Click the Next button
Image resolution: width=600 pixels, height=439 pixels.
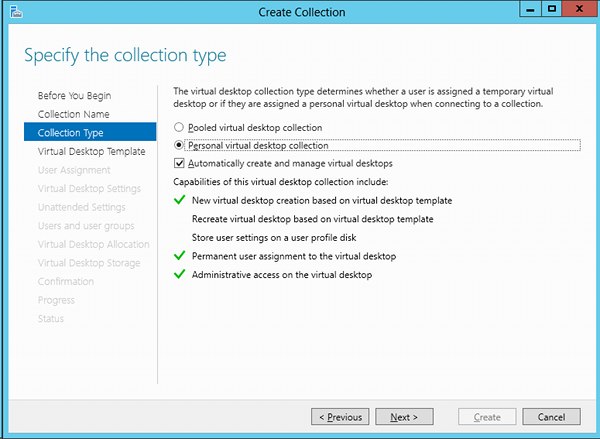coord(404,417)
